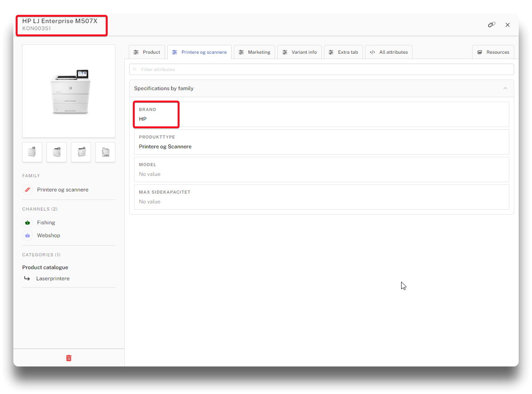Select the third printer thumbnail
Viewport: 532px width, 394px height.
[x=81, y=152]
